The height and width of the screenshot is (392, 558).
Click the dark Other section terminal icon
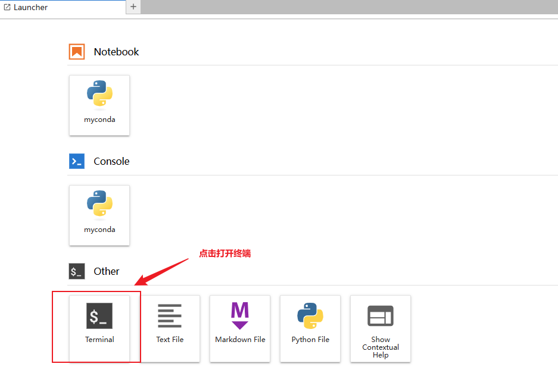77,271
